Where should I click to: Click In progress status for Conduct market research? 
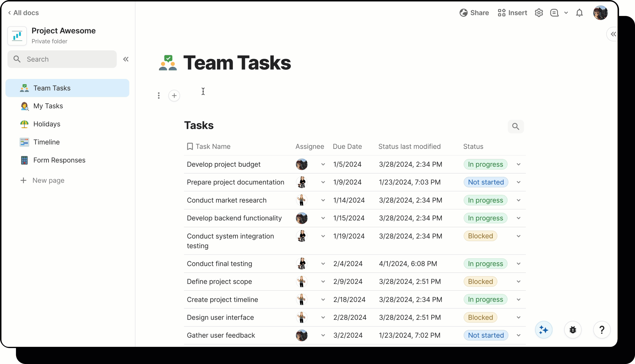point(485,200)
